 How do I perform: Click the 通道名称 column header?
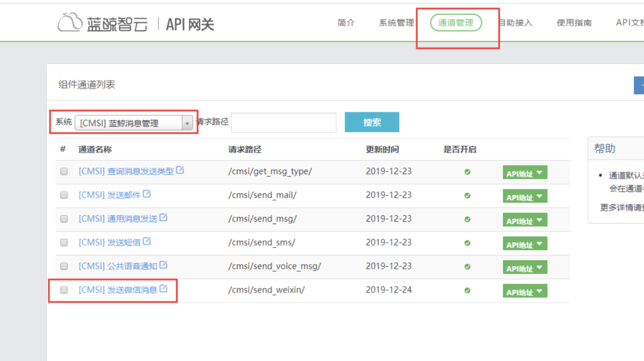coord(95,150)
